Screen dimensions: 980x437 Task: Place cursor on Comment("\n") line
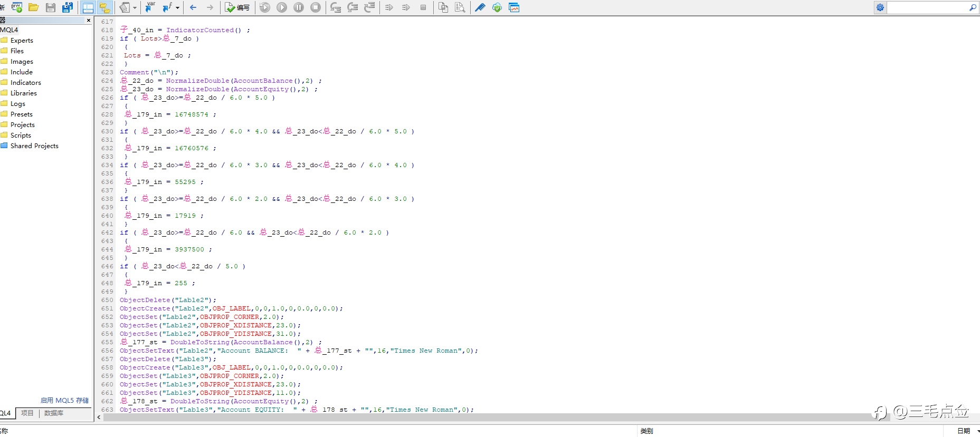point(149,72)
